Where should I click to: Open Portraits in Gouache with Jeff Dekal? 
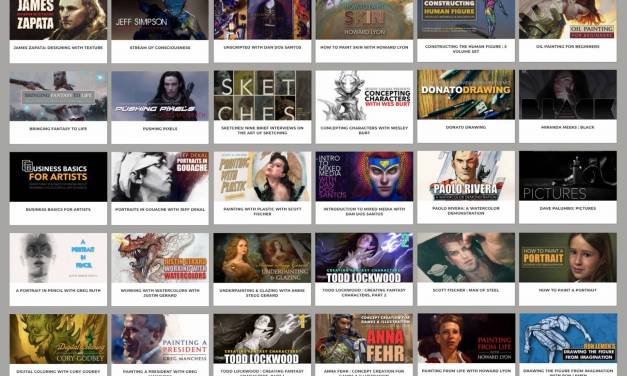pos(160,177)
